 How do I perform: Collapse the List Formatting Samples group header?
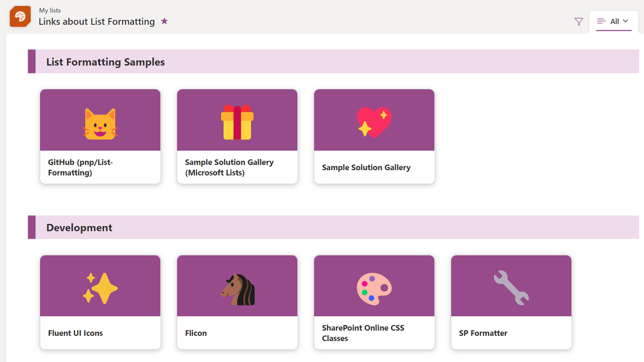(333, 62)
